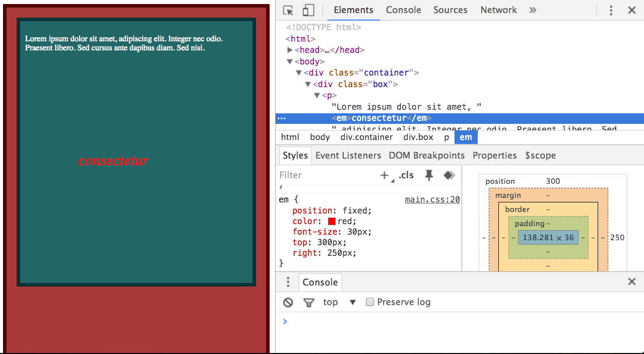Select body in the breadcrumb bar
The image size is (644, 354).
tap(320, 137)
